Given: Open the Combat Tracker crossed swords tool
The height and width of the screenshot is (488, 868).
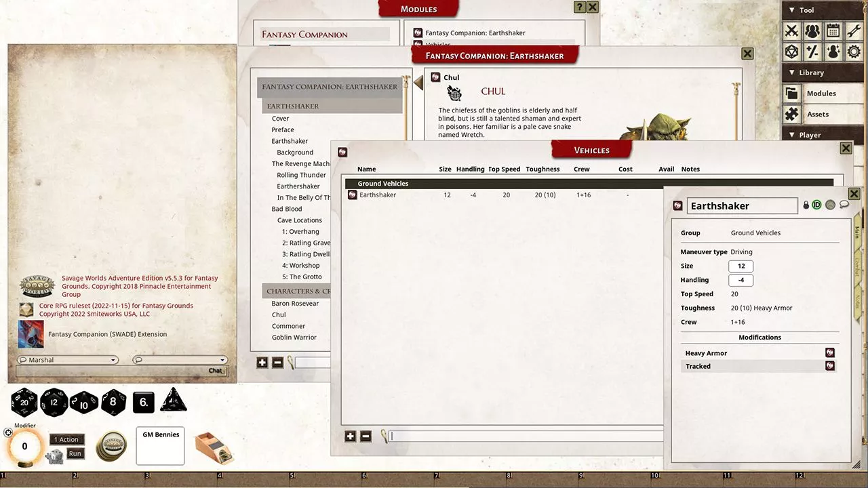Looking at the screenshot, I should coord(791,30).
